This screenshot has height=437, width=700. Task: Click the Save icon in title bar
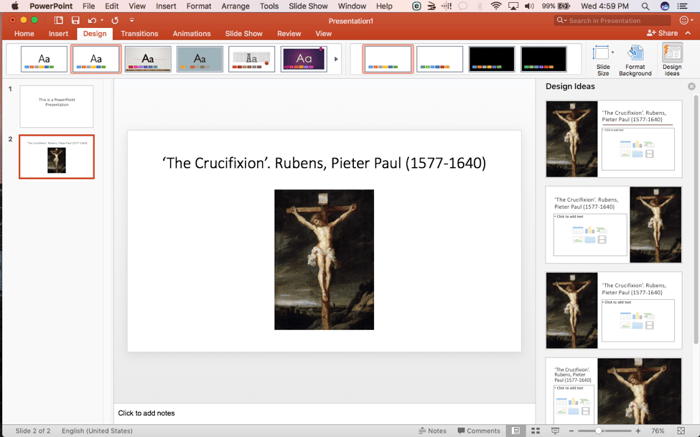point(75,21)
